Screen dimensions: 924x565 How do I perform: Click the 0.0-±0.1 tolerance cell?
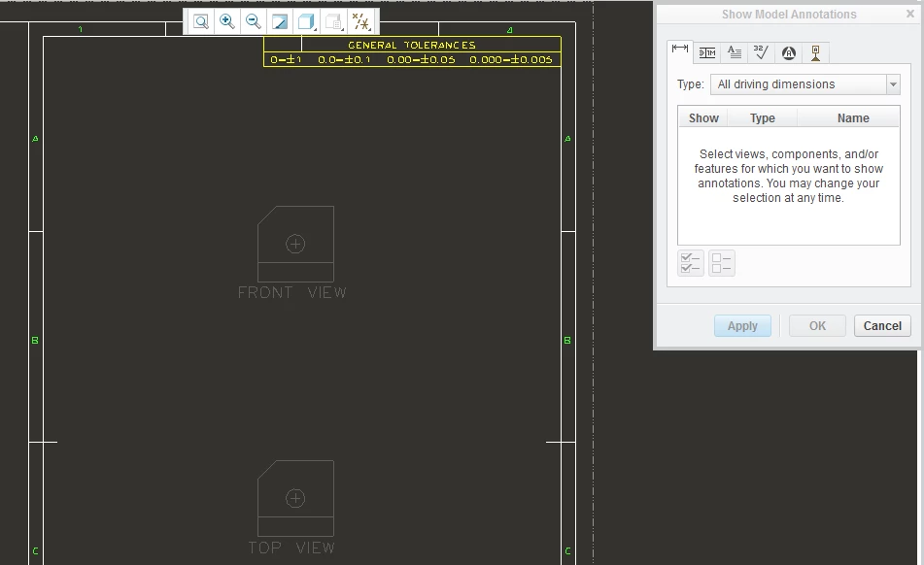pyautogui.click(x=344, y=59)
